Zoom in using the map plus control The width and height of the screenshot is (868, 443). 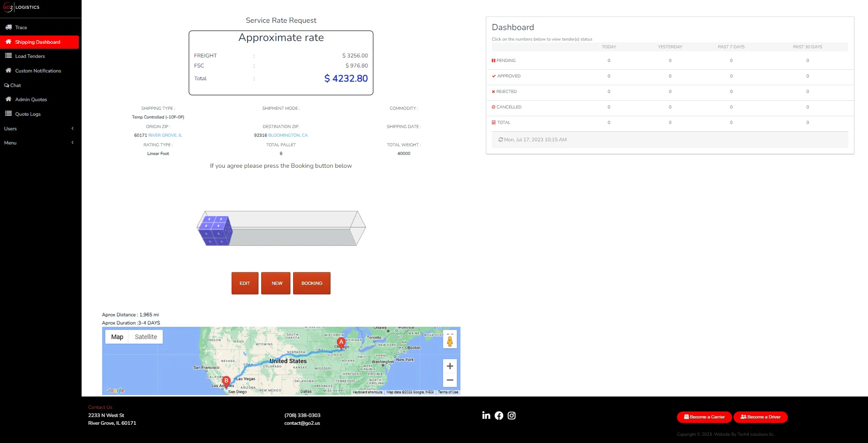(449, 366)
